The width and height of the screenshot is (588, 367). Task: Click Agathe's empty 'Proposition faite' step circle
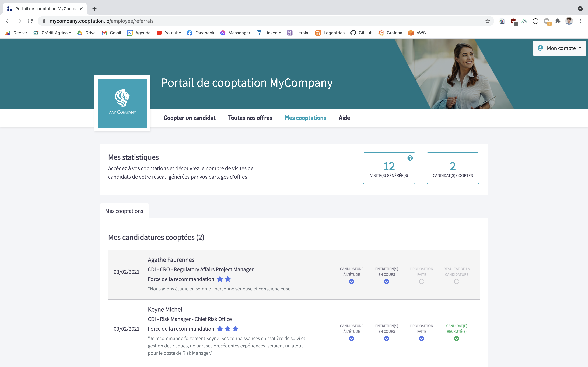(x=422, y=282)
